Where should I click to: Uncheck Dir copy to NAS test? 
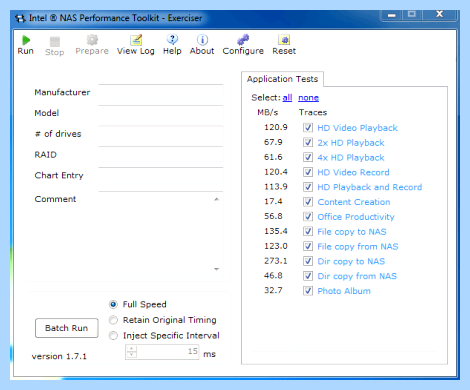[308, 261]
